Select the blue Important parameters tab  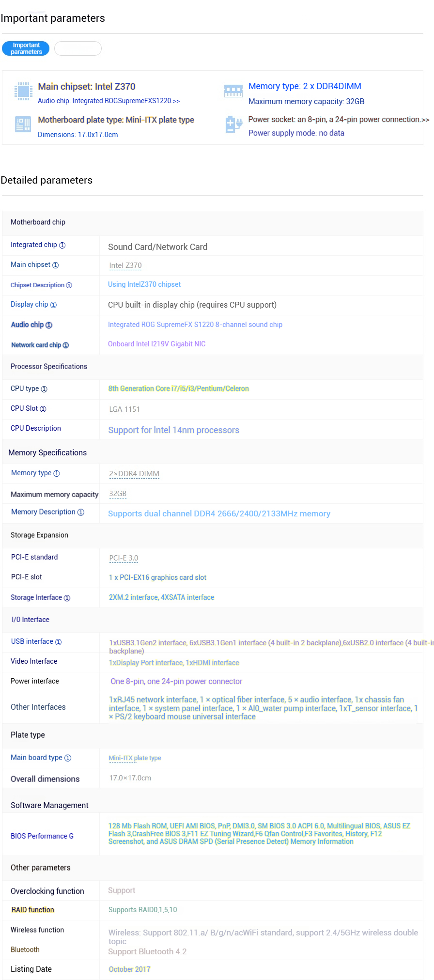[x=26, y=48]
